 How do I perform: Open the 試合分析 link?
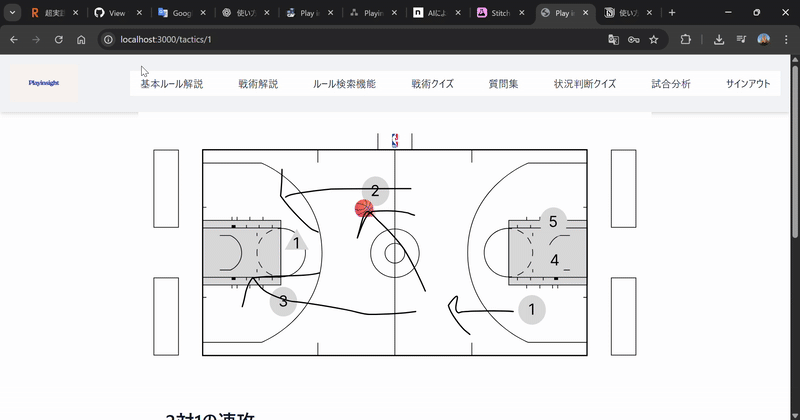[670, 84]
